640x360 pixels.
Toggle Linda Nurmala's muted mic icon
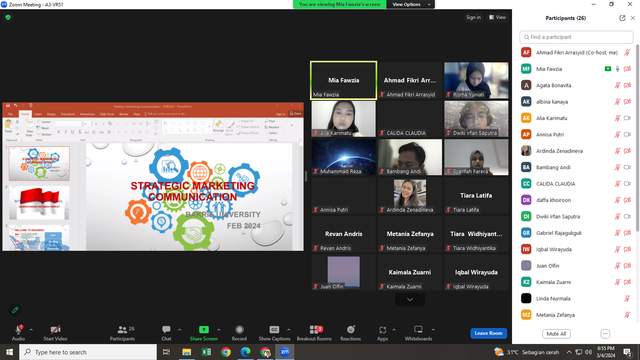(627, 298)
